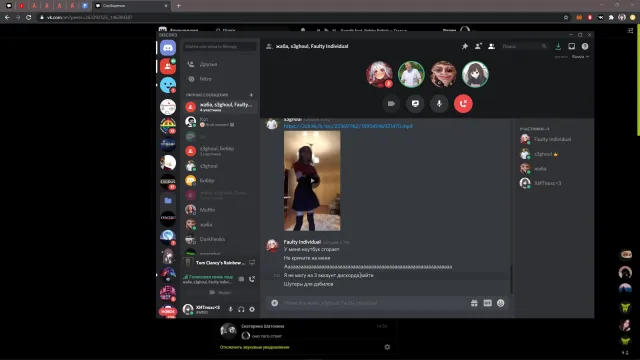Viewport: 640px width, 360px height.
Task: Open pinned messages via the pin icon
Action: point(464,47)
